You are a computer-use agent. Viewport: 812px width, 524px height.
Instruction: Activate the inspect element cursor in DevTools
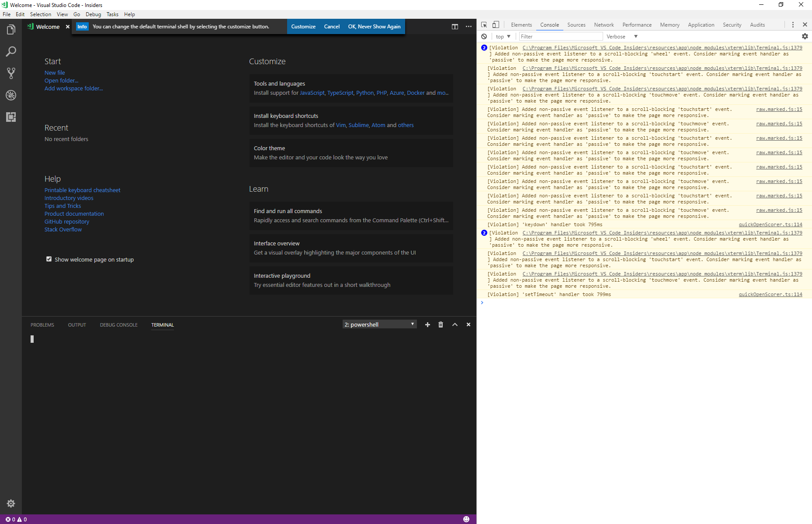point(483,25)
